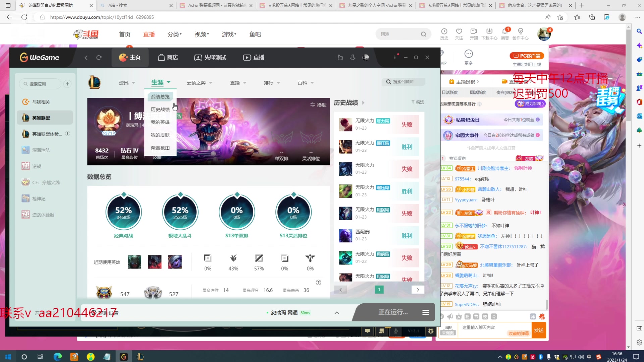Click the 搜索召唤师 search box
This screenshot has width=644, height=362.
(x=403, y=82)
